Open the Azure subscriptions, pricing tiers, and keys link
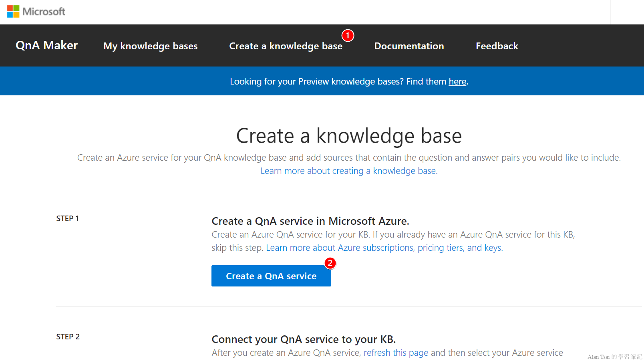This screenshot has height=361, width=644. click(x=384, y=248)
